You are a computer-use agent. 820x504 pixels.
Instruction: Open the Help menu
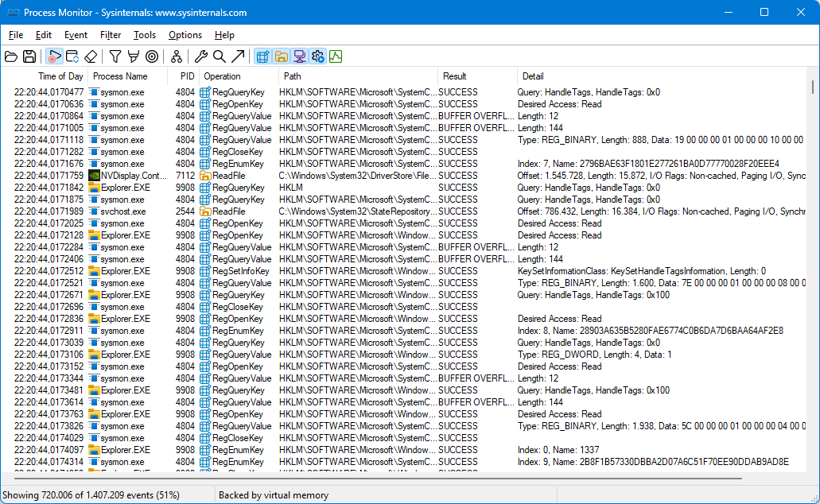(x=224, y=35)
